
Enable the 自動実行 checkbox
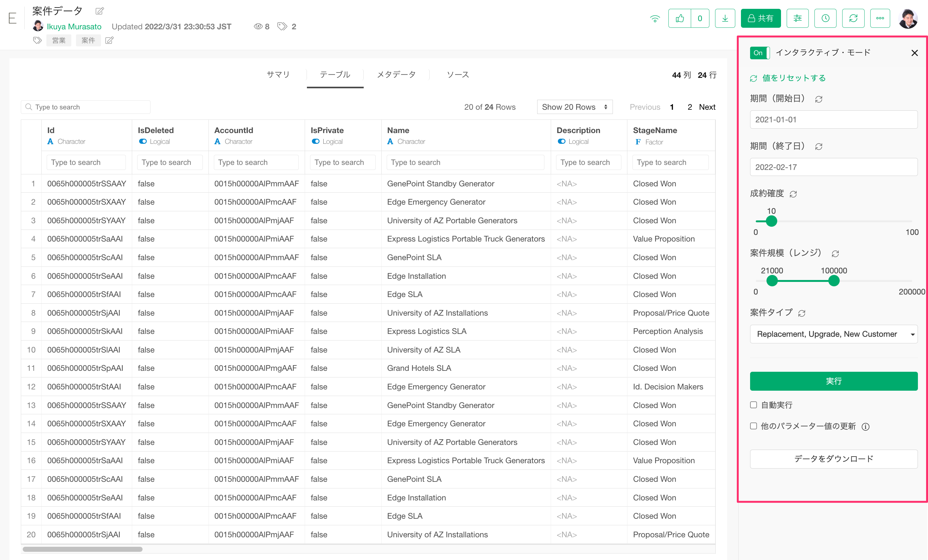pyautogui.click(x=753, y=405)
